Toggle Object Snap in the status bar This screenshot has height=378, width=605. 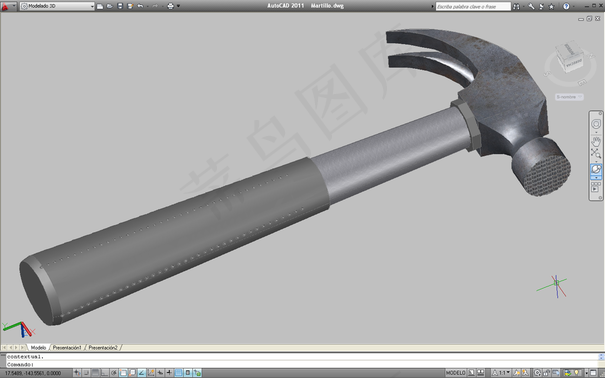point(123,373)
